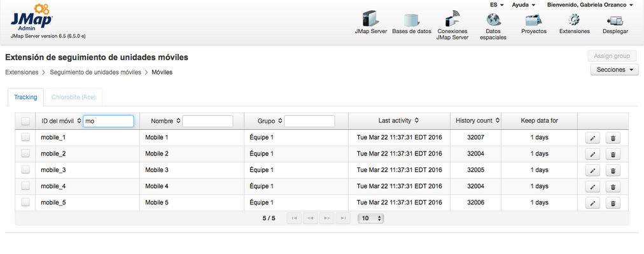This screenshot has height=254, width=644.
Task: Check the mobile_4 row checkbox
Action: click(x=25, y=186)
